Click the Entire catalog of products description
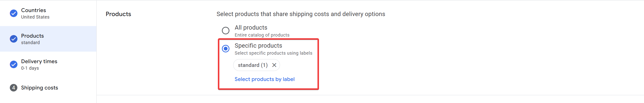Viewport: 644px width, 103px height. pyautogui.click(x=262, y=35)
